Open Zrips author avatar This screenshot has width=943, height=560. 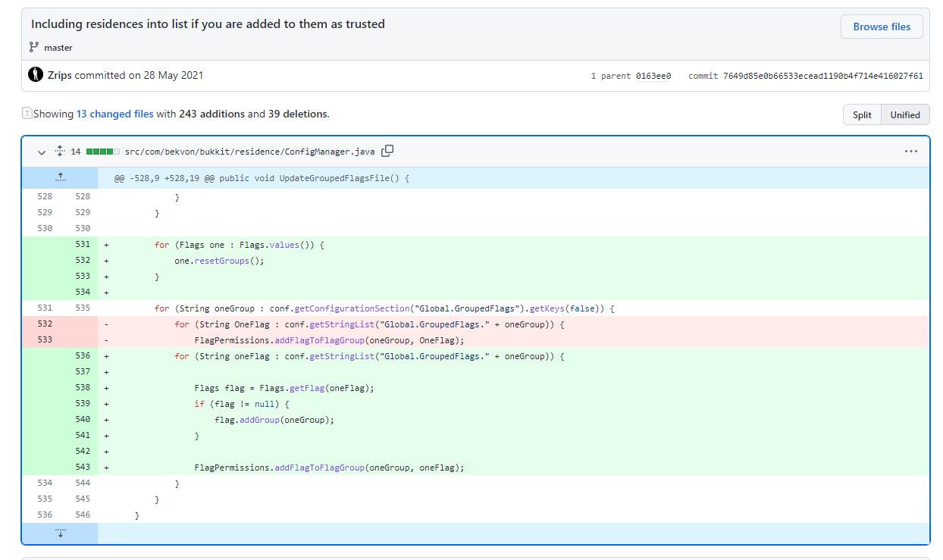36,75
